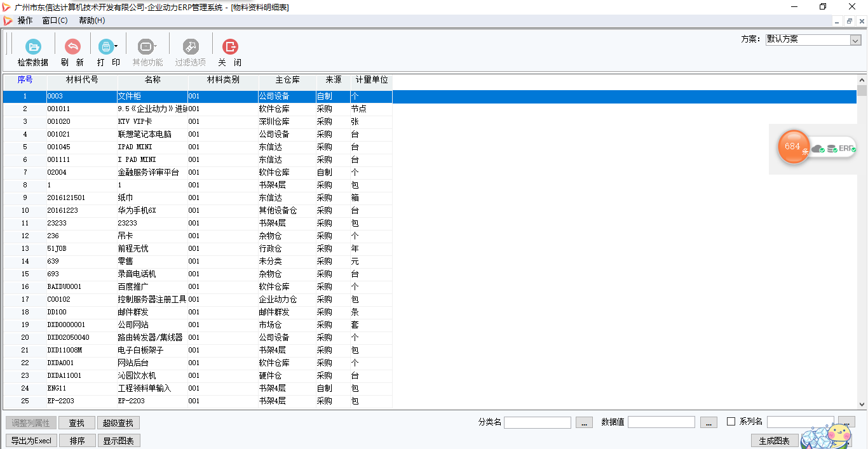Click the ellipsis button beside 分类名 field
Viewport: 868px width, 449px height.
(x=584, y=422)
